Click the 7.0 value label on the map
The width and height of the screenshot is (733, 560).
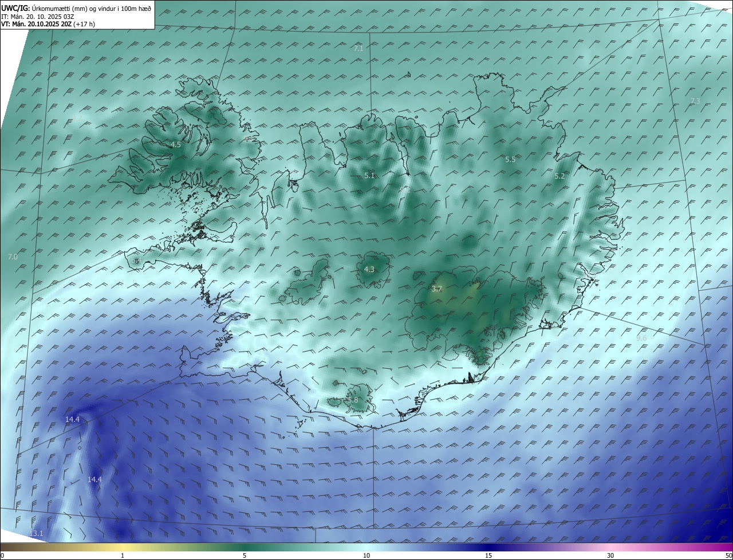click(13, 257)
